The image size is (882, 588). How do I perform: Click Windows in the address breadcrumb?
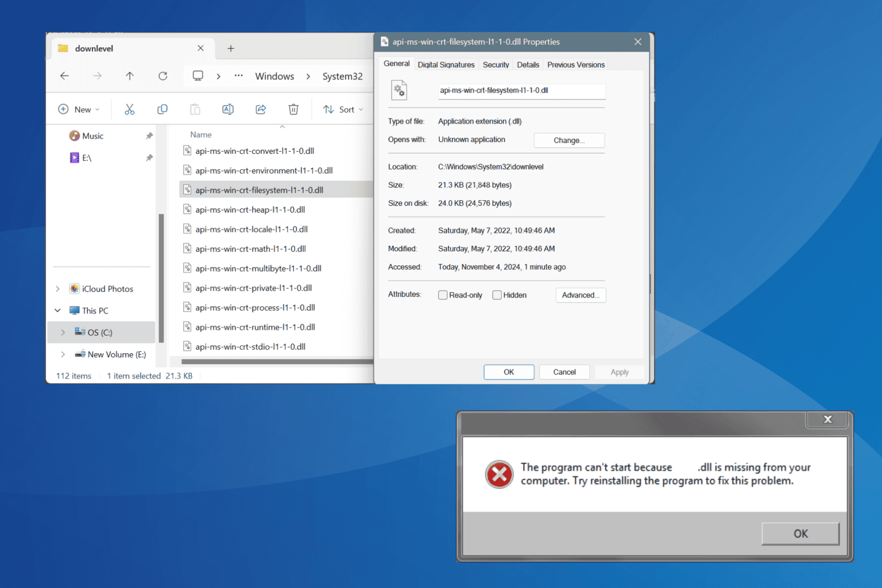tap(274, 76)
